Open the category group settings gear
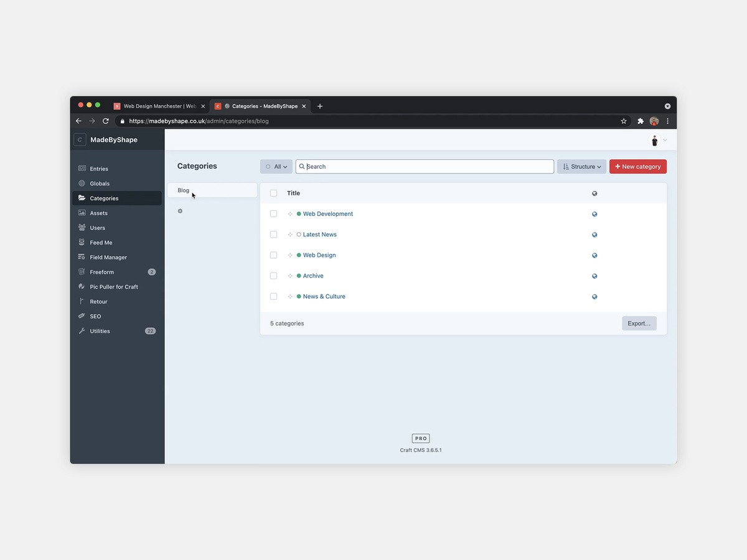 click(x=180, y=210)
